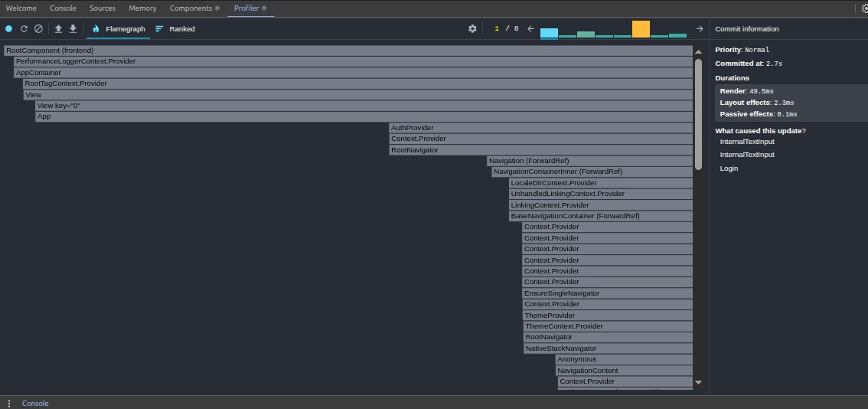Screen dimensions: 868x409
Task: Select AuthProvider flame bar
Action: (541, 128)
